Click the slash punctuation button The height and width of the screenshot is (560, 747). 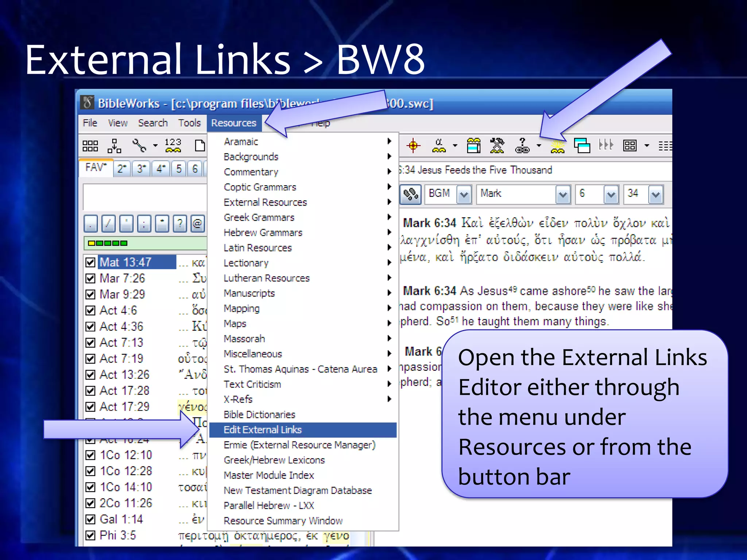tap(109, 223)
